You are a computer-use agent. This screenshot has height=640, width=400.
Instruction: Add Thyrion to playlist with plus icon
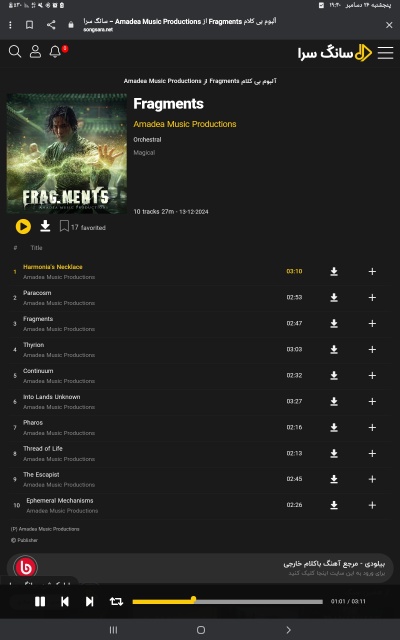coord(372,349)
